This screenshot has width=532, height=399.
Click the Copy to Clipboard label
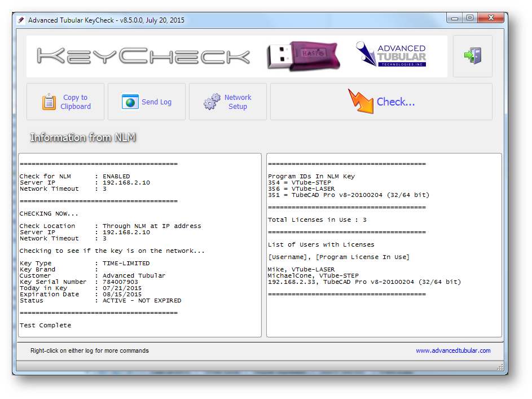[x=76, y=102]
